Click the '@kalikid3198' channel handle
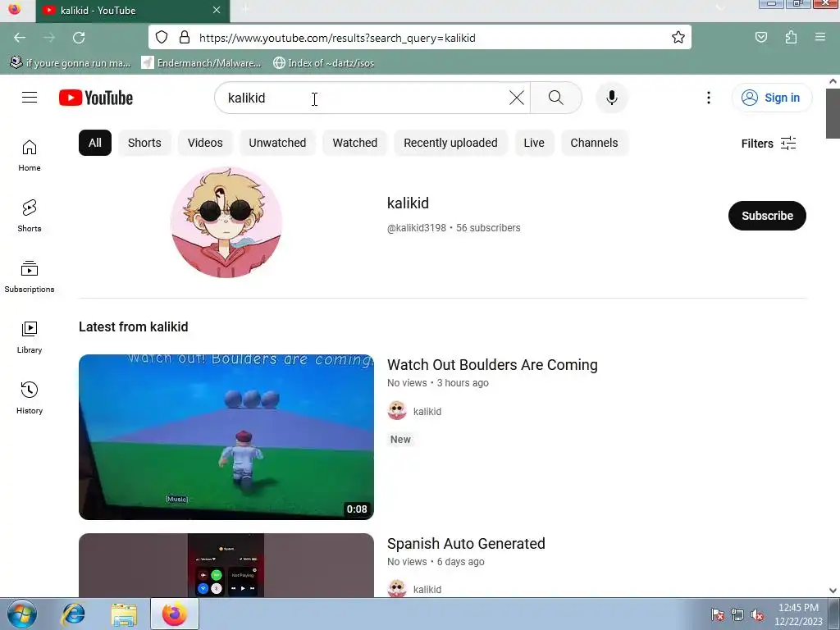840x630 pixels. tap(416, 228)
